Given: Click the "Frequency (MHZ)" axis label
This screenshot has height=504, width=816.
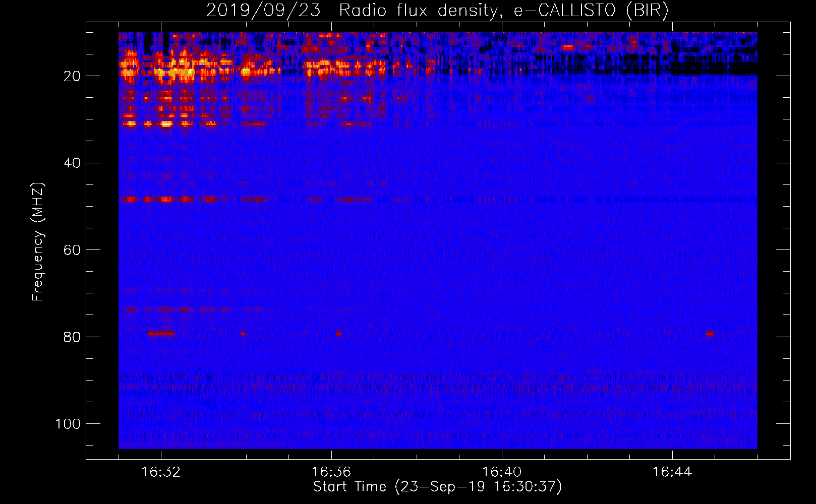Looking at the screenshot, I should tap(38, 241).
